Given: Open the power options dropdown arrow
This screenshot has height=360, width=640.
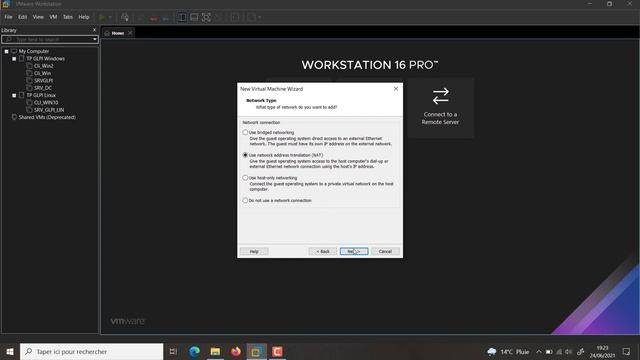Looking at the screenshot, I should coord(110,17).
